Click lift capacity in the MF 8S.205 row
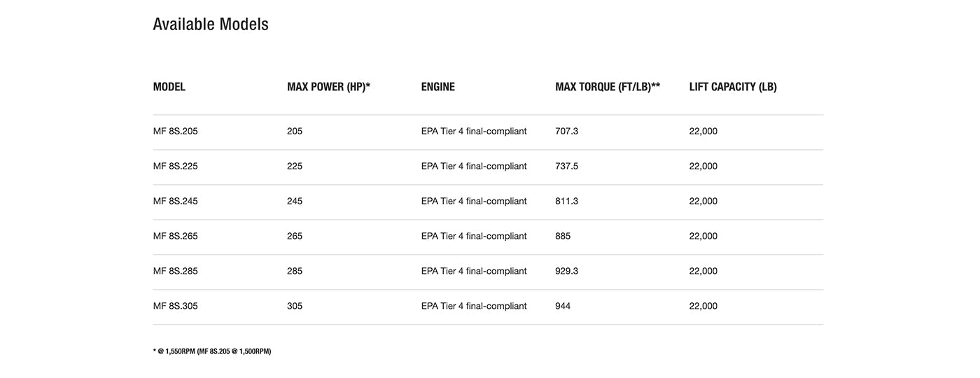Screen dimensions: 980x378 pyautogui.click(x=703, y=132)
